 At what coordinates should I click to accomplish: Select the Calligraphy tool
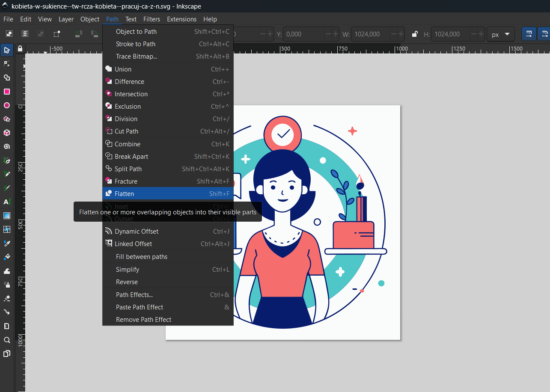pyautogui.click(x=7, y=188)
